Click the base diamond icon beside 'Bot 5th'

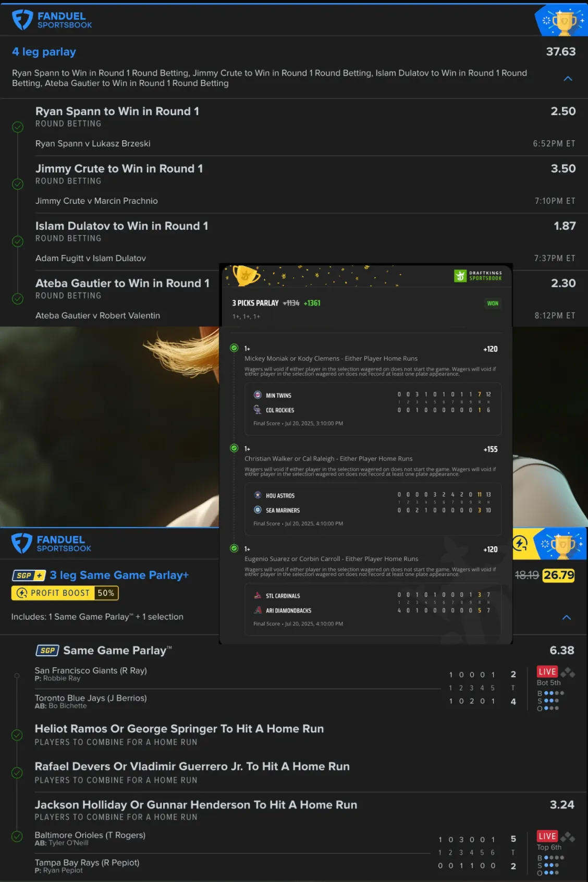[x=568, y=672]
